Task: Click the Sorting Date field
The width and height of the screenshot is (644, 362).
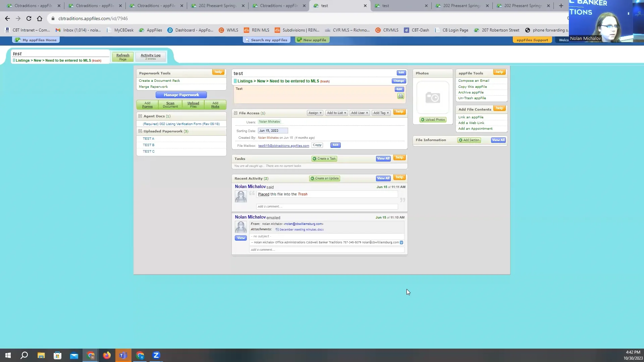Action: pos(273,130)
